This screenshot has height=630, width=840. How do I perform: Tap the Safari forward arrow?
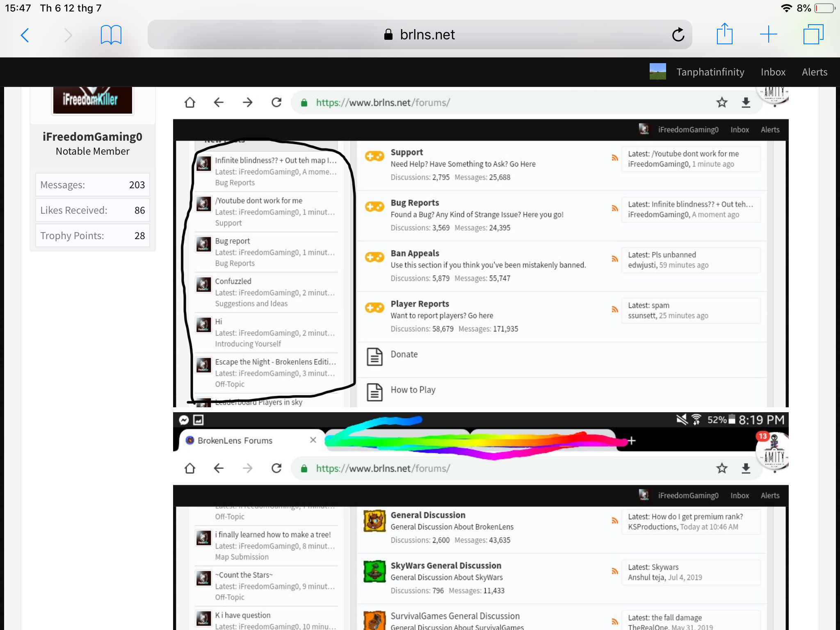pyautogui.click(x=68, y=35)
